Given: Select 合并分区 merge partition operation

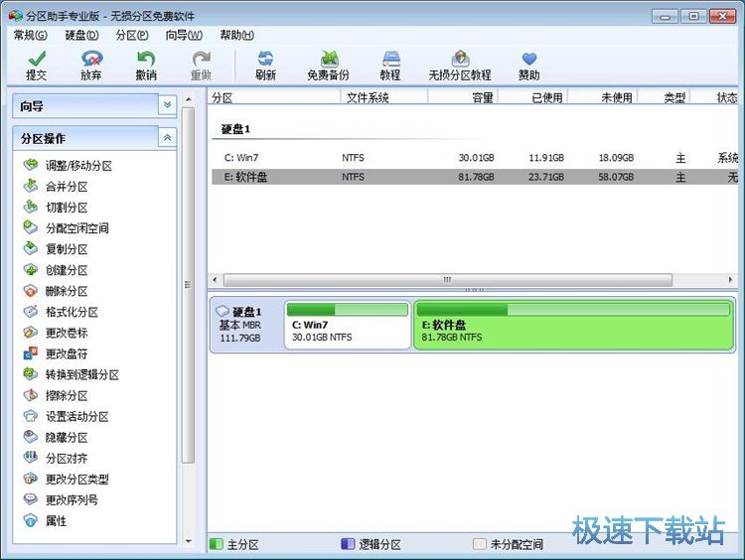Looking at the screenshot, I should (x=56, y=187).
